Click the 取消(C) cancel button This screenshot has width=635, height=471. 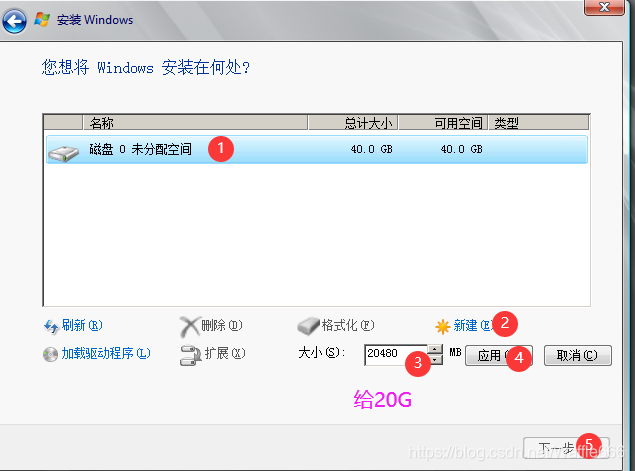[577, 356]
